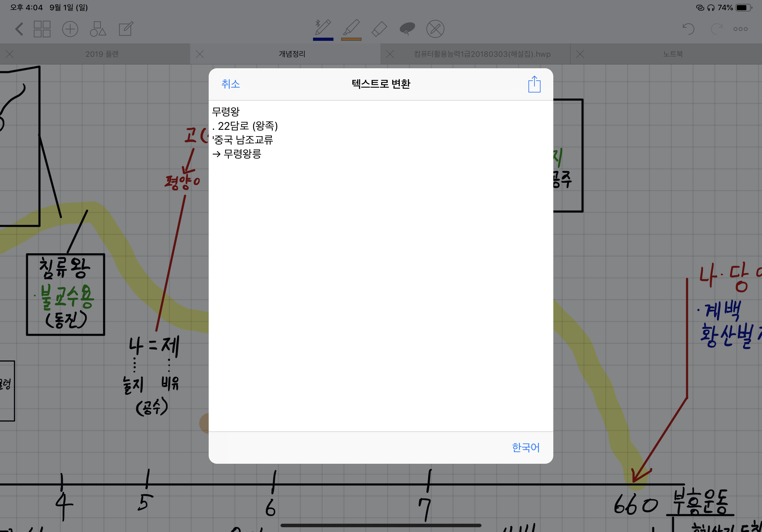The width and height of the screenshot is (762, 532).
Task: Open the more options ellipsis menu
Action: tap(741, 29)
